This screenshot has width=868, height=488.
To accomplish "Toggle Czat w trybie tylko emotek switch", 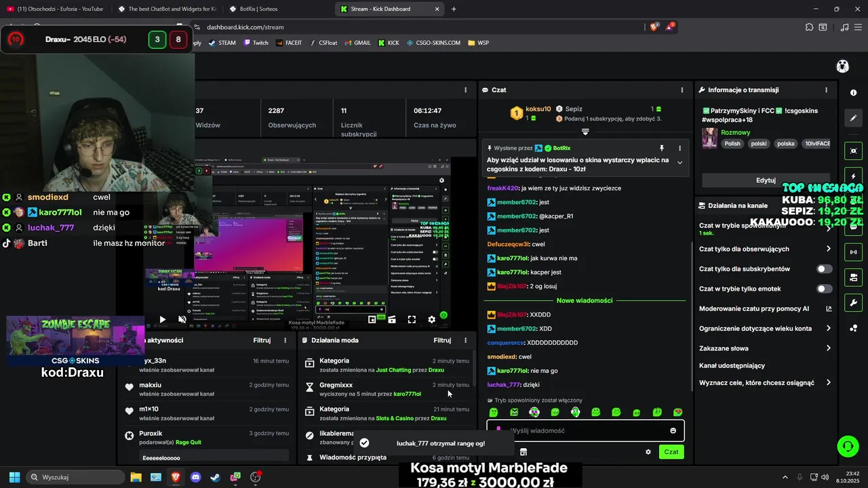I will [x=825, y=289].
